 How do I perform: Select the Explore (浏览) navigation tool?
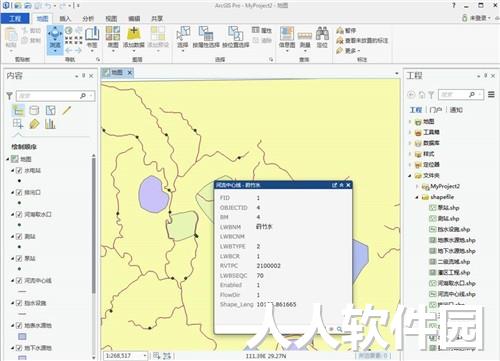(x=55, y=39)
